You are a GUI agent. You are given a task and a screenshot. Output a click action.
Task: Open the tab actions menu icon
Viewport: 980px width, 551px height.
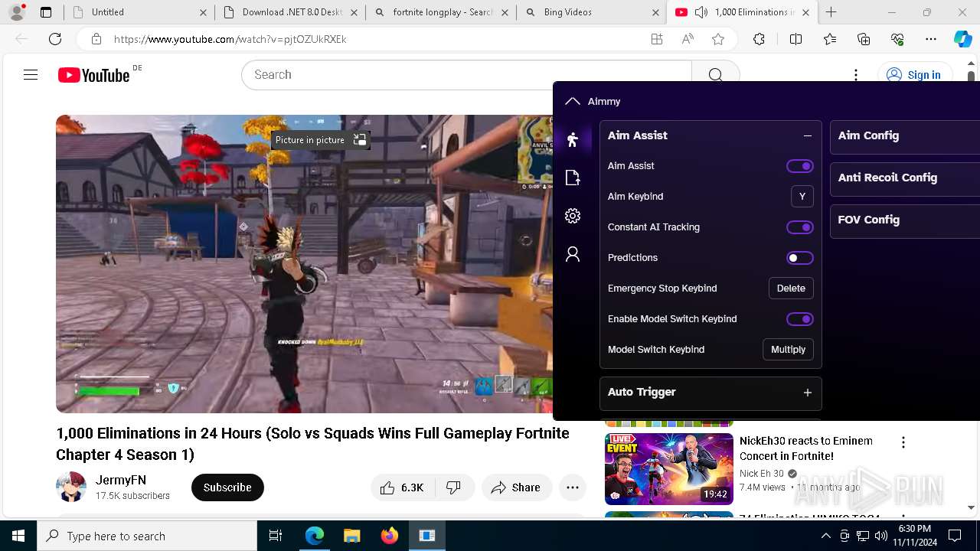pos(46,12)
